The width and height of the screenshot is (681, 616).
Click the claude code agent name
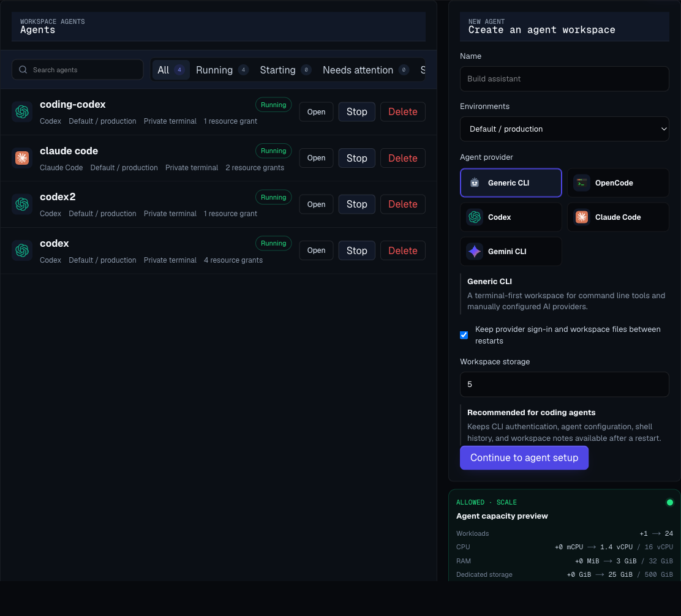(x=69, y=151)
